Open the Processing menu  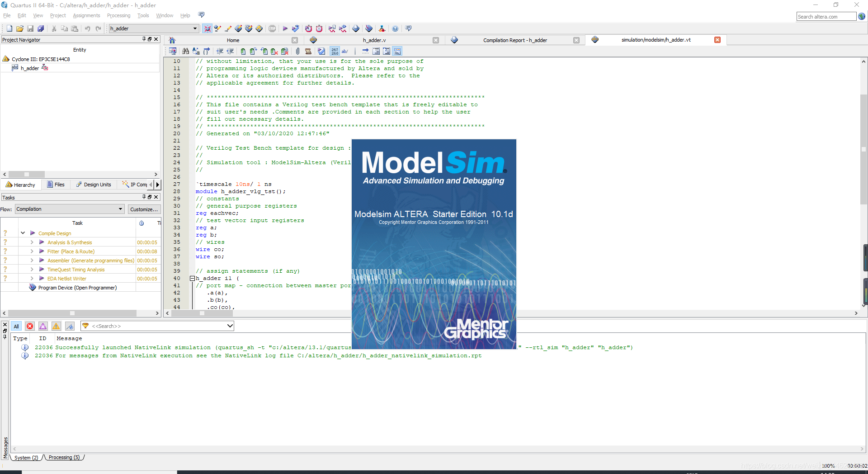118,15
